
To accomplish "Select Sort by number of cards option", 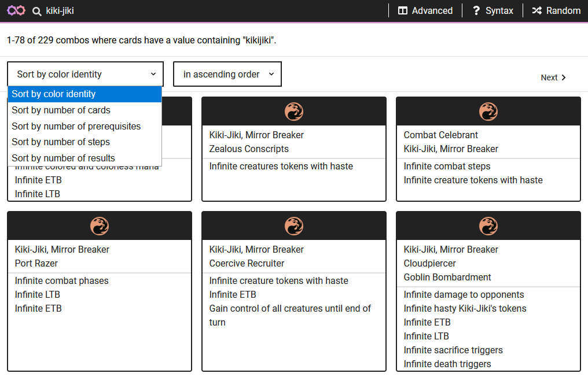I will (x=61, y=110).
